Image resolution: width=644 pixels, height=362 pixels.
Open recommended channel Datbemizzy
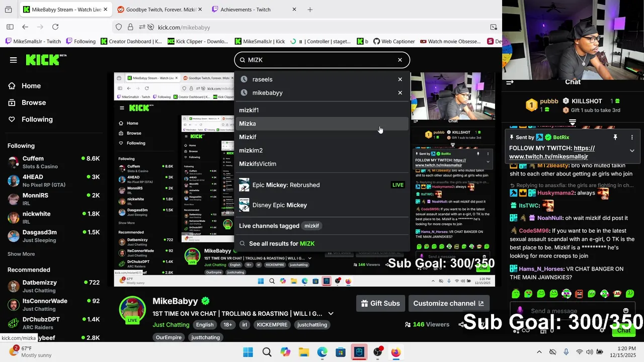click(x=54, y=286)
